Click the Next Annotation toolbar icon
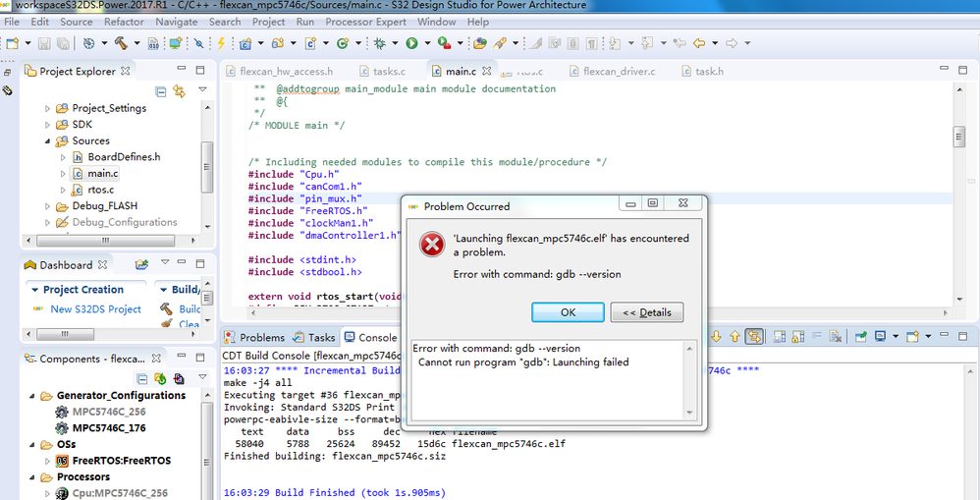Viewport: 980px width, 500px height. point(615,43)
